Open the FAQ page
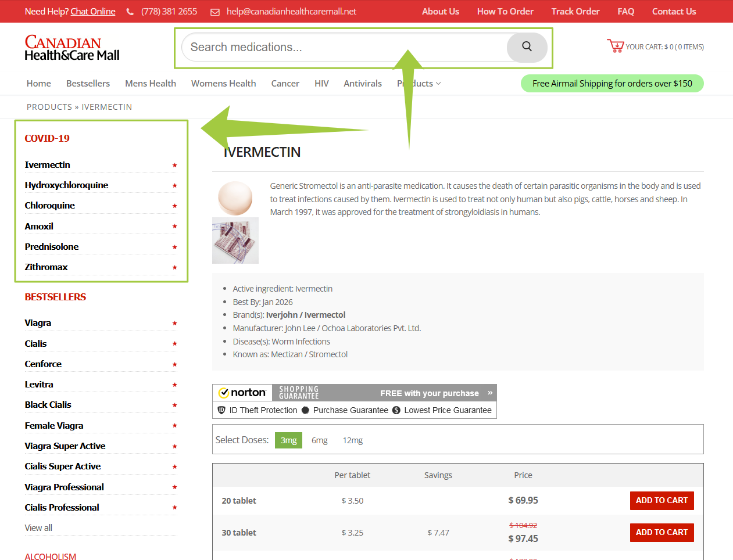Image resolution: width=733 pixels, height=560 pixels. (626, 12)
